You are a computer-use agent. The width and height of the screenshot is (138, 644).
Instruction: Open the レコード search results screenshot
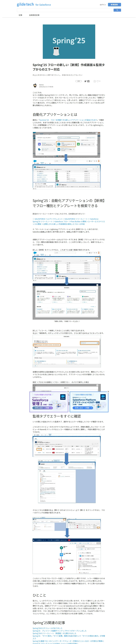pyautogui.click(x=67, y=351)
